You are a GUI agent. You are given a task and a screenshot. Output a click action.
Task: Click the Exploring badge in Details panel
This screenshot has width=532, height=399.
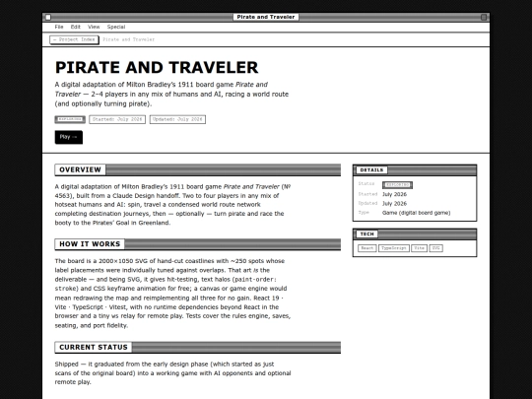click(398, 185)
